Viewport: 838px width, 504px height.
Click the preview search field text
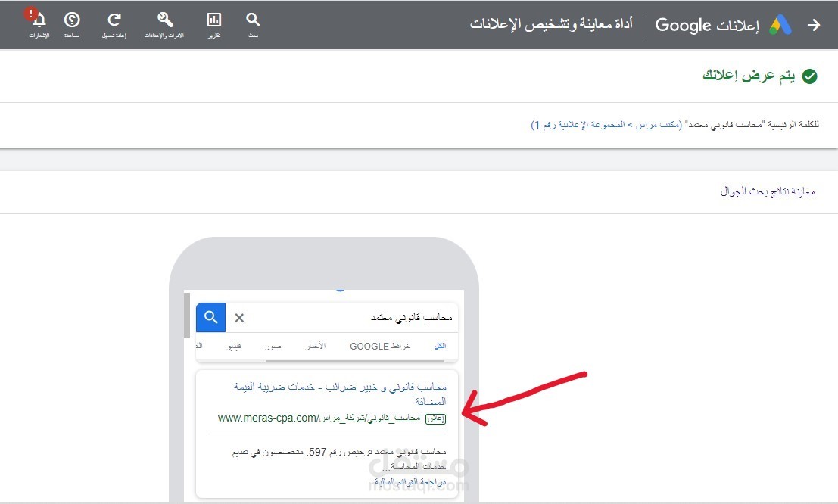pos(412,318)
